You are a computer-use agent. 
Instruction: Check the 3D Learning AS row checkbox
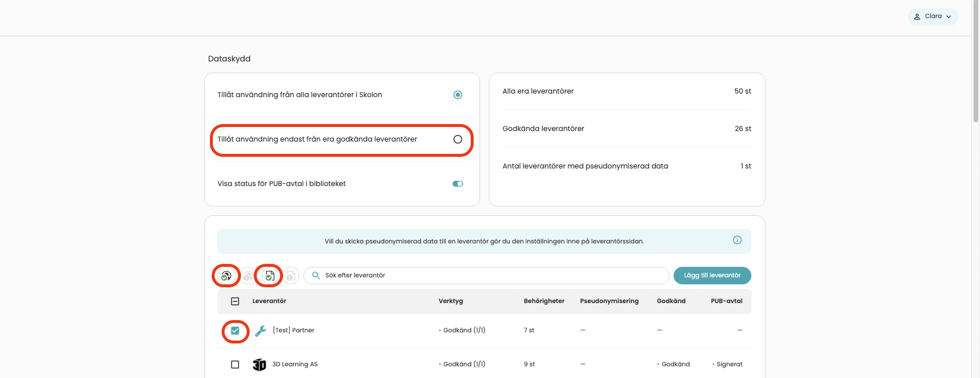tap(235, 365)
